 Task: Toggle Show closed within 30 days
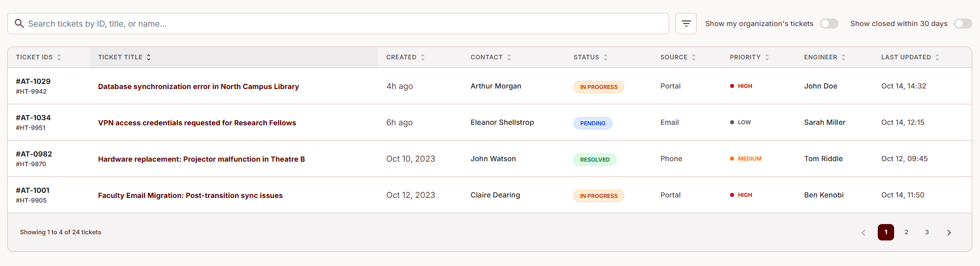[x=963, y=24]
